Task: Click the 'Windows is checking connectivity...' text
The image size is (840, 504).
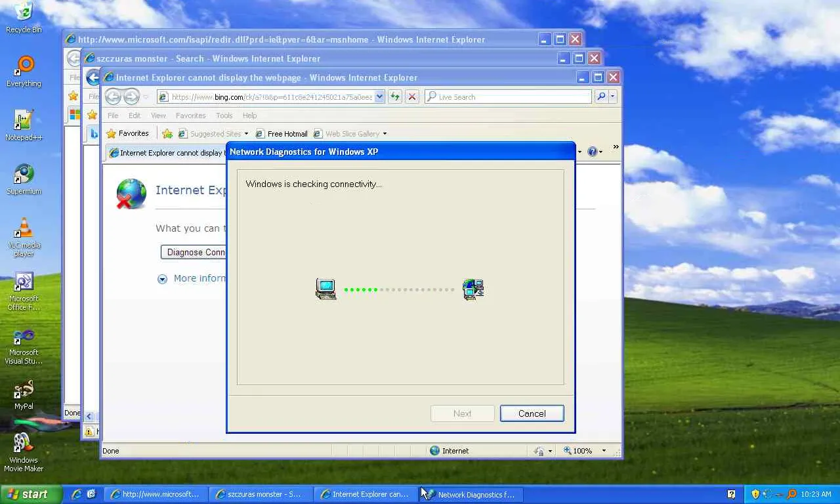Action: 314,184
